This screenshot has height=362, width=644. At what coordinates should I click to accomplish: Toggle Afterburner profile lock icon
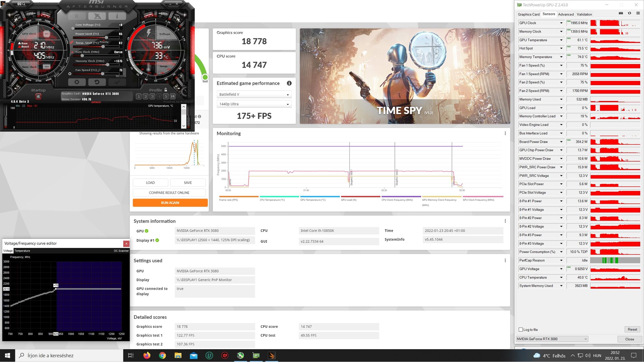point(166,90)
